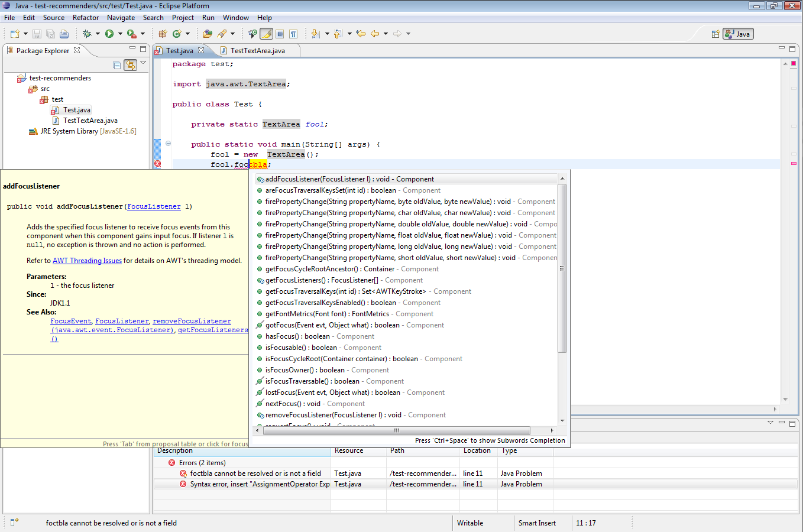The width and height of the screenshot is (803, 532).
Task: Open FocusEvent link under See Also
Action: pyautogui.click(x=71, y=321)
